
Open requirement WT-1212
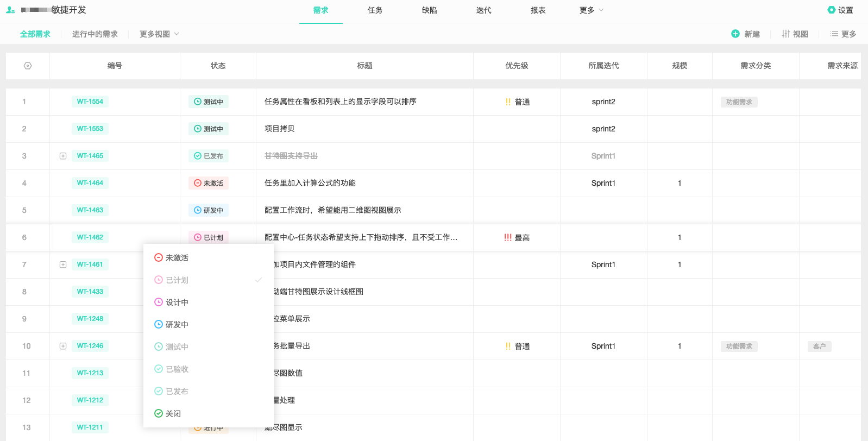coord(90,400)
